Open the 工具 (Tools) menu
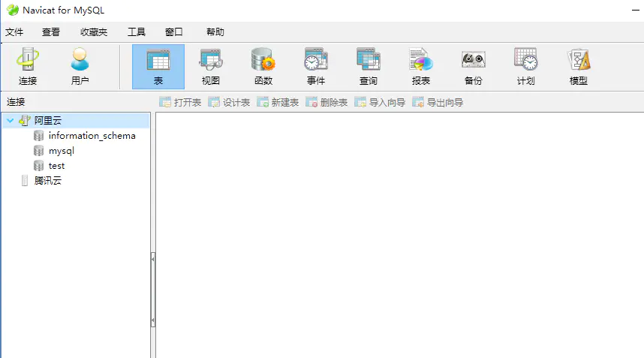This screenshot has height=358, width=644. click(x=137, y=32)
